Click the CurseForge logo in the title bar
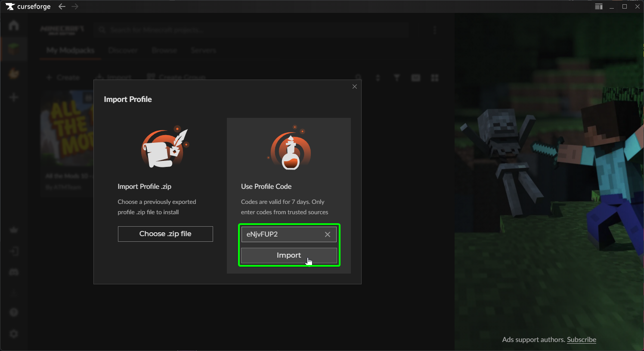Viewport: 644px width, 351px height. [x=28, y=6]
